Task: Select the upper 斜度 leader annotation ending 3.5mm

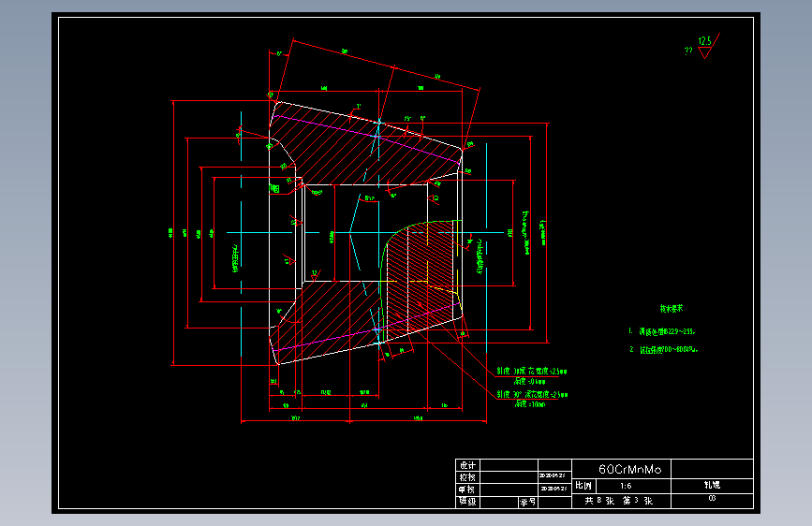Action: point(532,372)
